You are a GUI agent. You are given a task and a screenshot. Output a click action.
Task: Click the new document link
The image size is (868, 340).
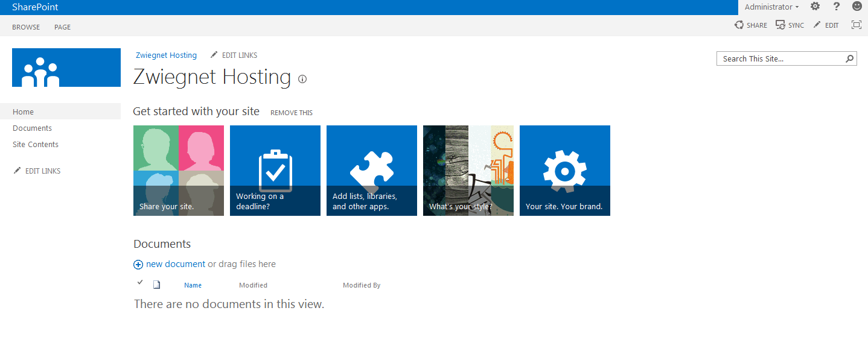(176, 264)
